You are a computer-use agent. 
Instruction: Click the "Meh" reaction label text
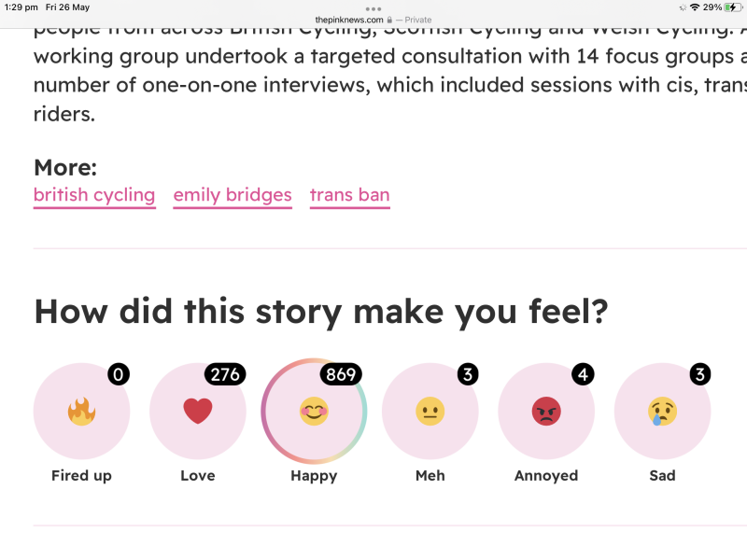point(430,475)
